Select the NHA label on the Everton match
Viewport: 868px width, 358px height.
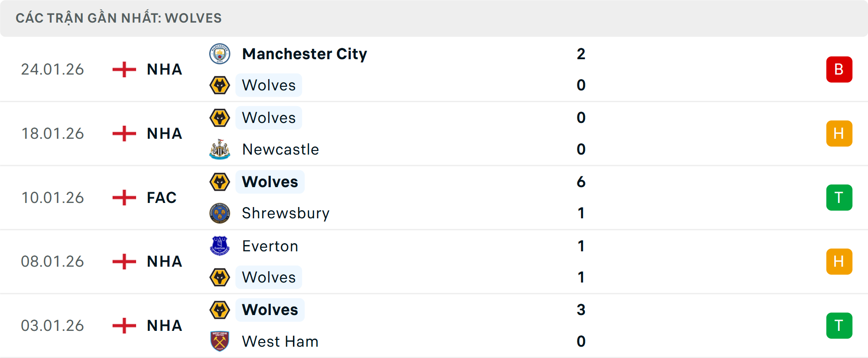164,261
